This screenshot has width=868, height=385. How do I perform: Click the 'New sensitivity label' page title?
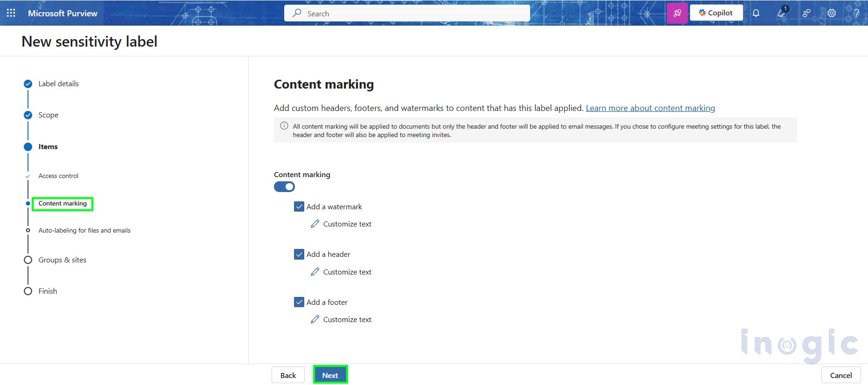(x=90, y=41)
